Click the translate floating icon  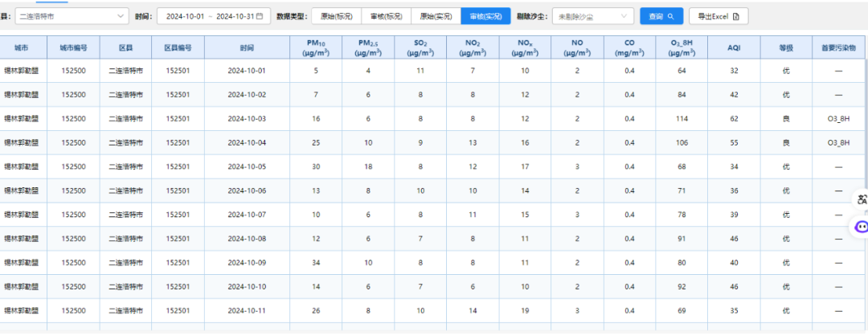862,199
